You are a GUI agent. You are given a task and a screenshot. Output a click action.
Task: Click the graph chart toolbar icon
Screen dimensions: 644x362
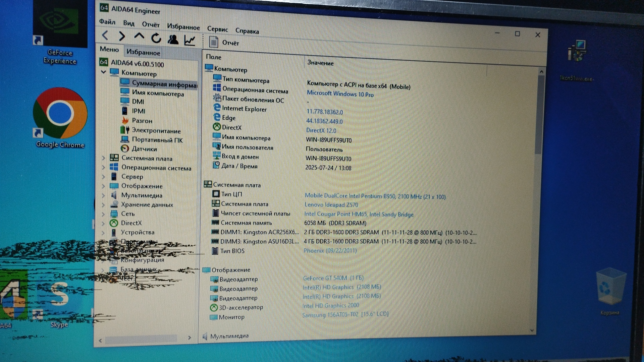point(190,41)
